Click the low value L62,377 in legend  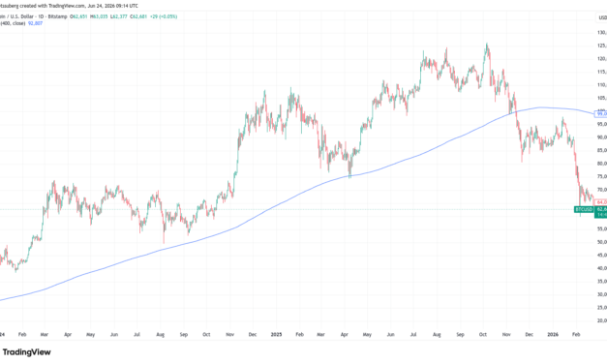point(118,16)
